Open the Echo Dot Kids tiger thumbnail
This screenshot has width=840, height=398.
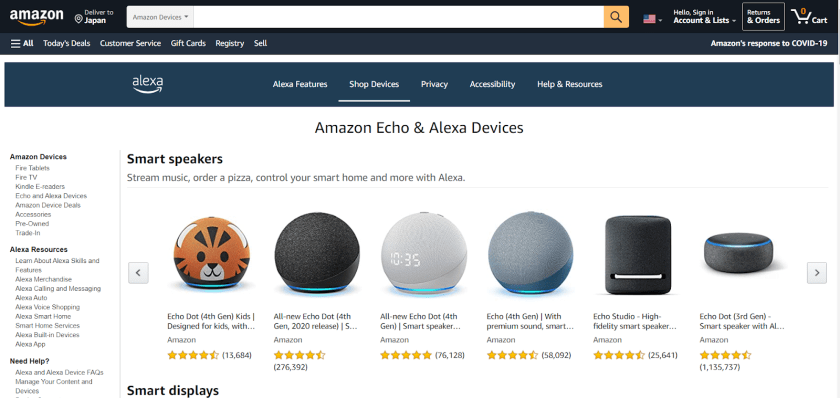coord(211,254)
